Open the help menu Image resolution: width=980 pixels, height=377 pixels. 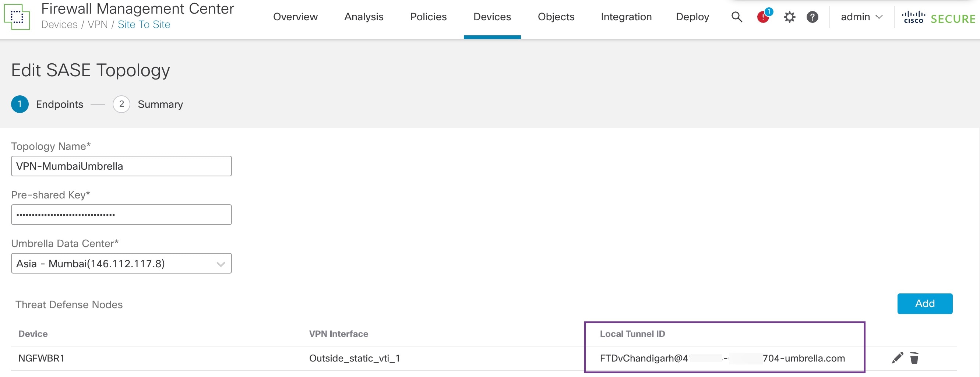pyautogui.click(x=812, y=17)
